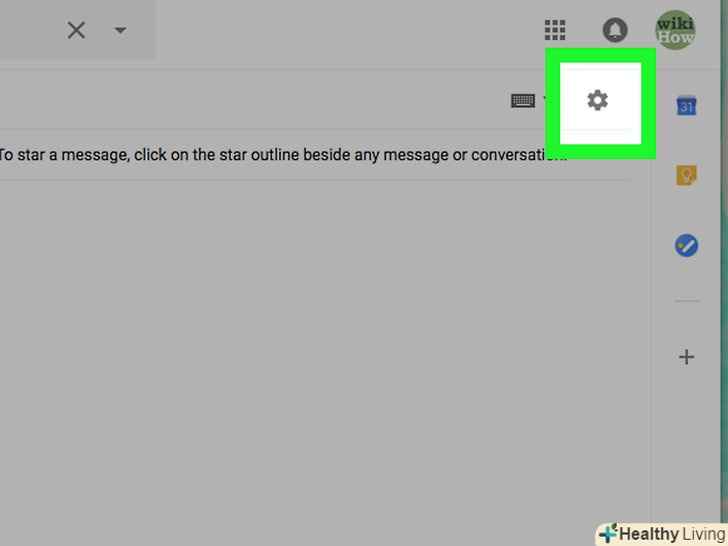Open Google Keep lightbulb icon

tap(686, 176)
